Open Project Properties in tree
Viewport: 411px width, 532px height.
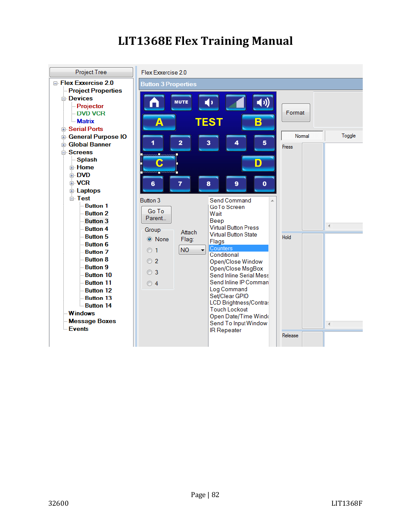(95, 91)
